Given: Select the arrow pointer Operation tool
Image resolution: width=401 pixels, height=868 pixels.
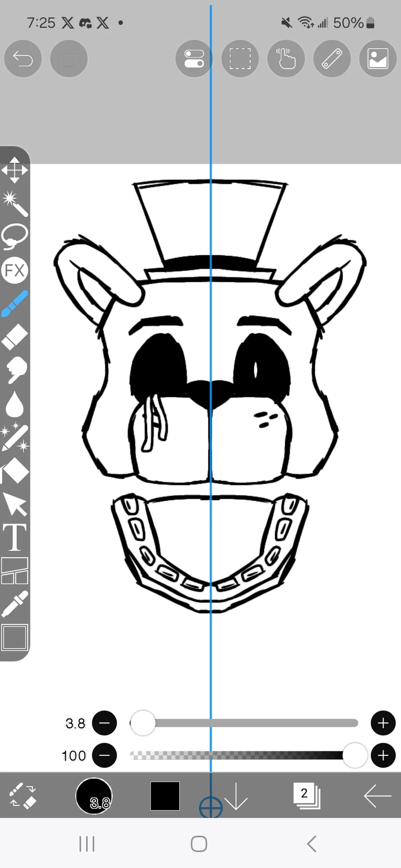Looking at the screenshot, I should [15, 504].
